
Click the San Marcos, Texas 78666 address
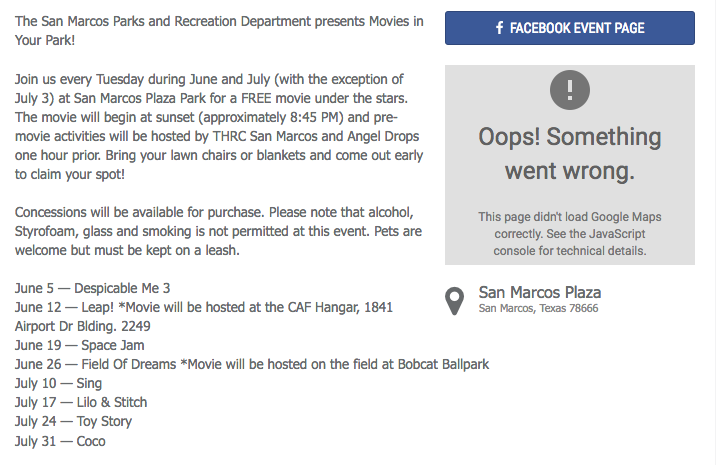point(538,308)
